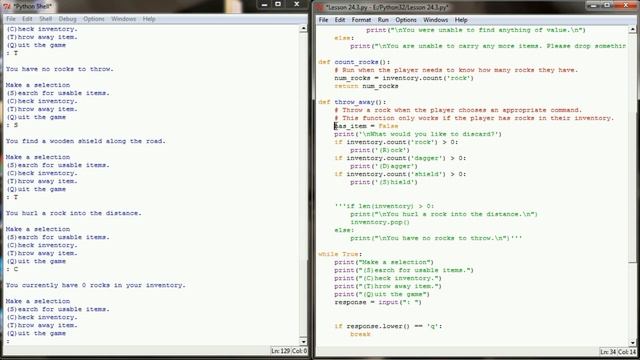Click '# Throw a rock when the player' comment line
This screenshot has width=640, height=360.
point(458,110)
